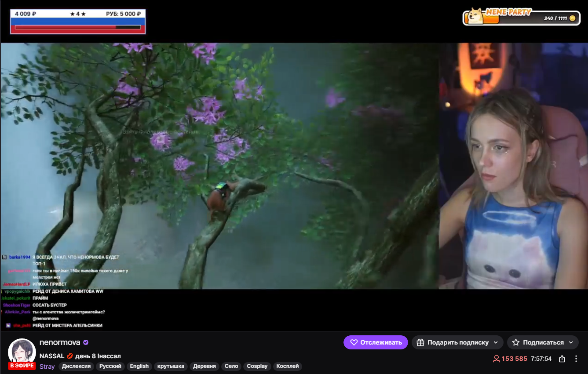The width and height of the screenshot is (588, 374).
Task: Expand the Подписаться subscribe dropdown
Action: click(x=543, y=342)
